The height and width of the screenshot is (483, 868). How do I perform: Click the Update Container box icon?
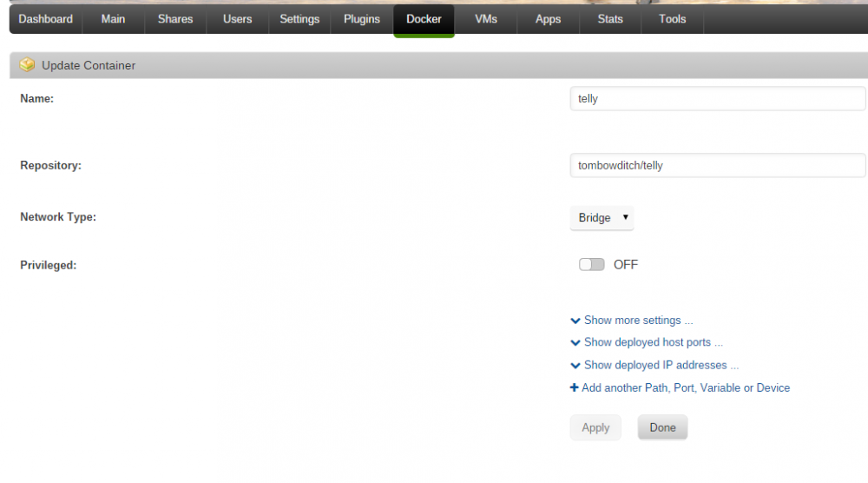point(27,65)
